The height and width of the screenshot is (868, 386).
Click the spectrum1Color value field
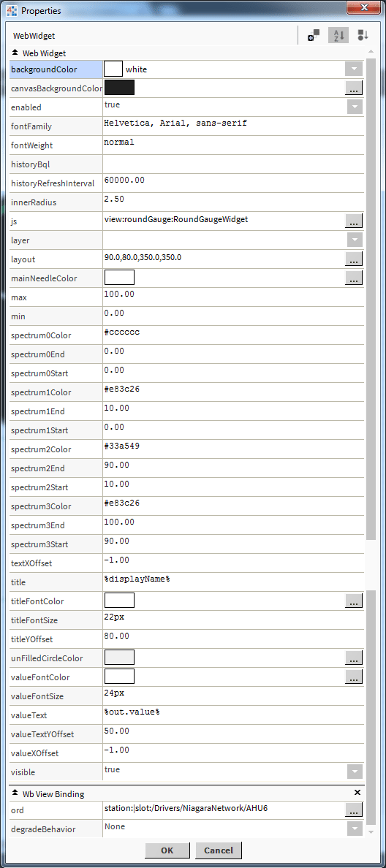[x=233, y=392]
